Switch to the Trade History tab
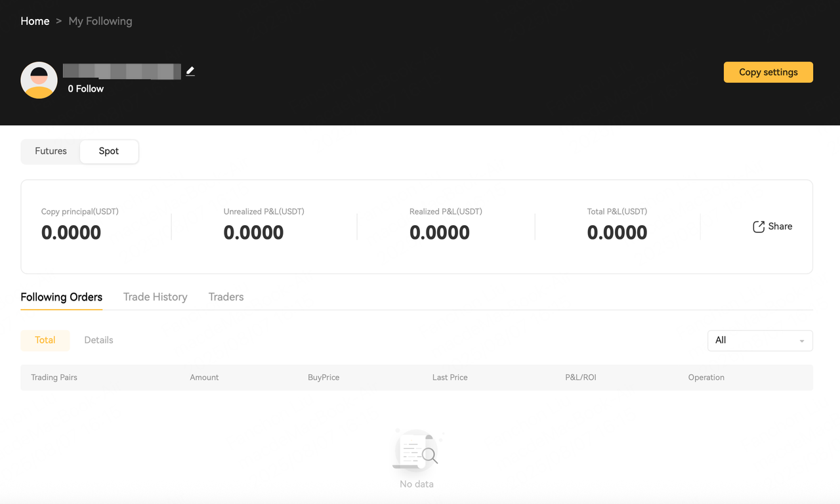 (x=156, y=297)
